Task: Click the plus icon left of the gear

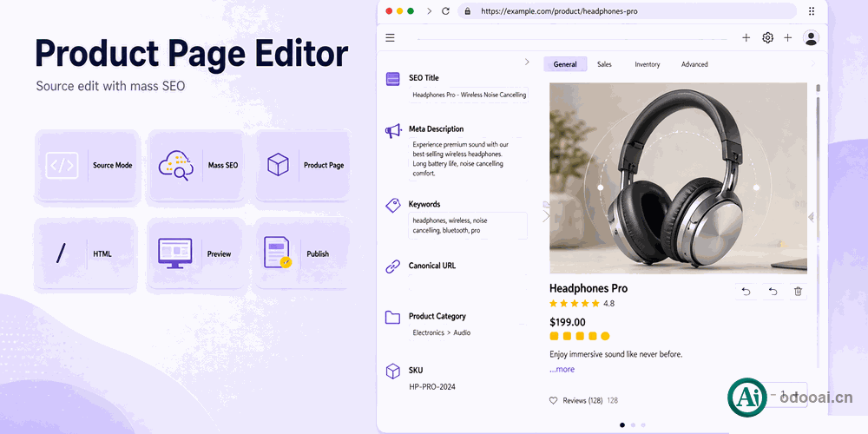Action: point(746,37)
